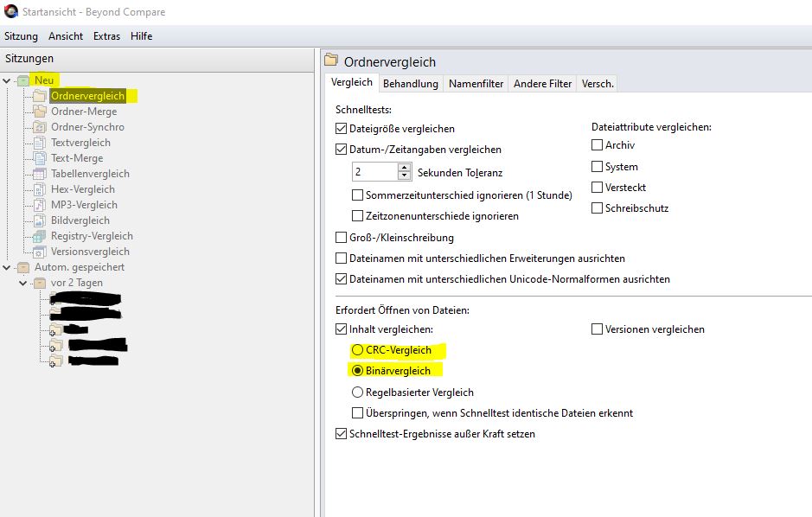
Task: Select Ordner-Synchro session type
Action: click(87, 127)
